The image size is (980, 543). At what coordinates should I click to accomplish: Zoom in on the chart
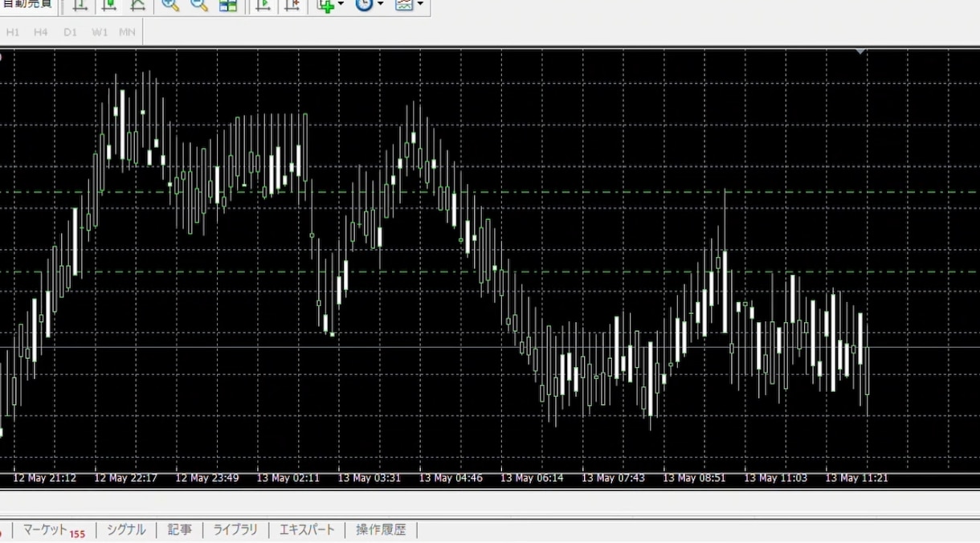click(170, 5)
